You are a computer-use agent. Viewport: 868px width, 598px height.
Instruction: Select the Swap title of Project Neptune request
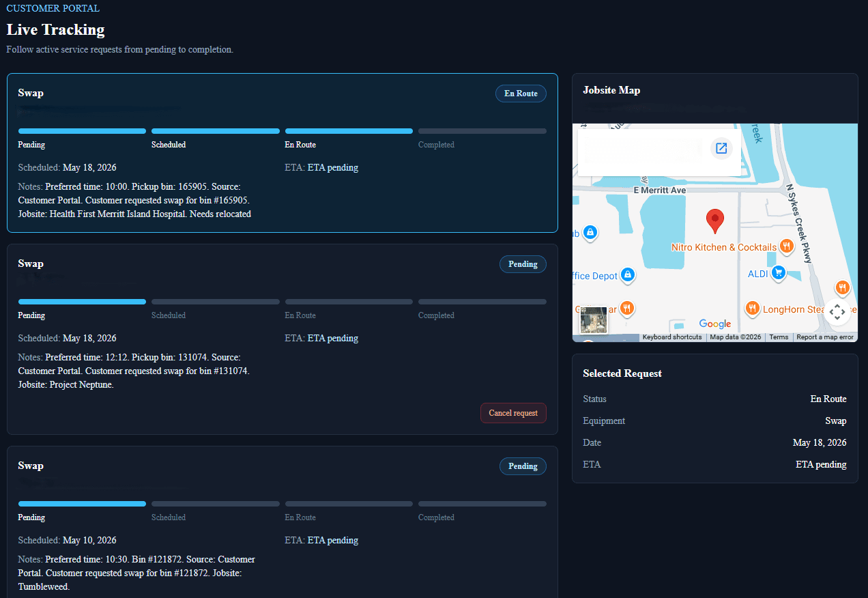(x=31, y=264)
